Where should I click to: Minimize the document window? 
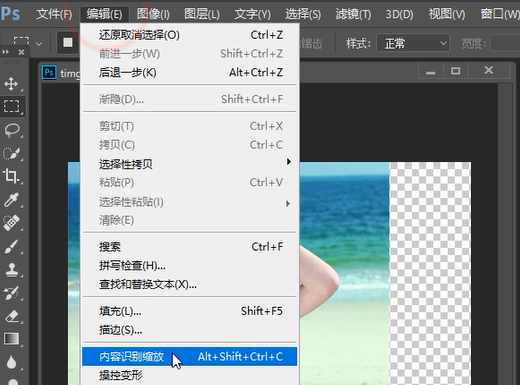point(430,71)
